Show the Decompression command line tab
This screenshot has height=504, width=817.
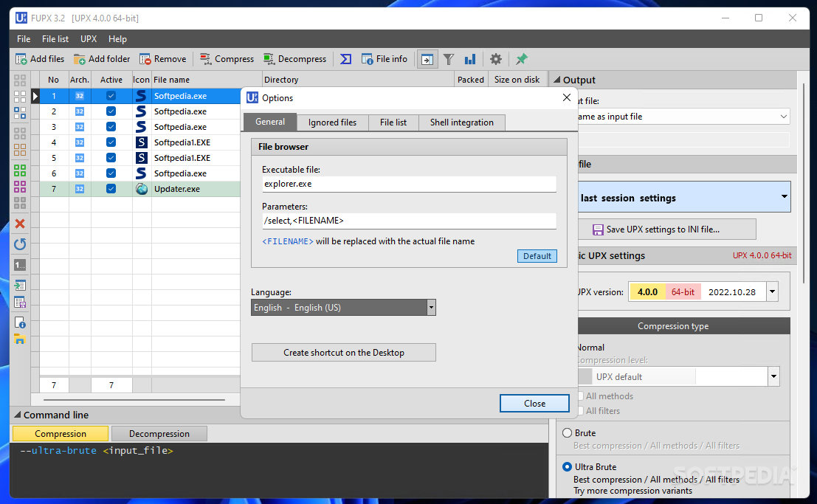coord(159,434)
